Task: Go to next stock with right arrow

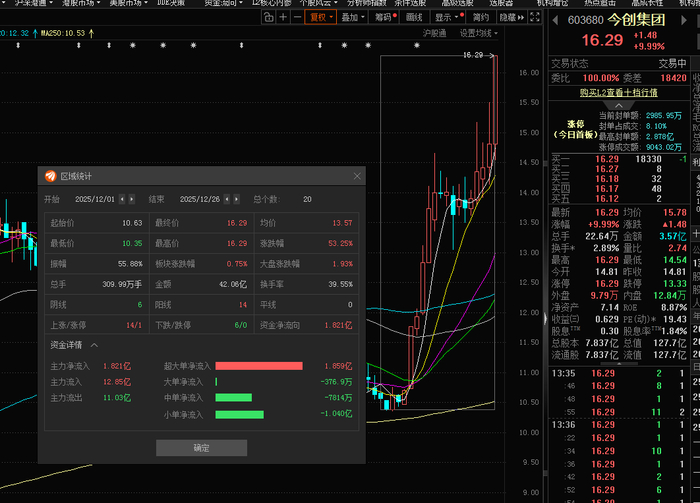Action: [x=683, y=20]
